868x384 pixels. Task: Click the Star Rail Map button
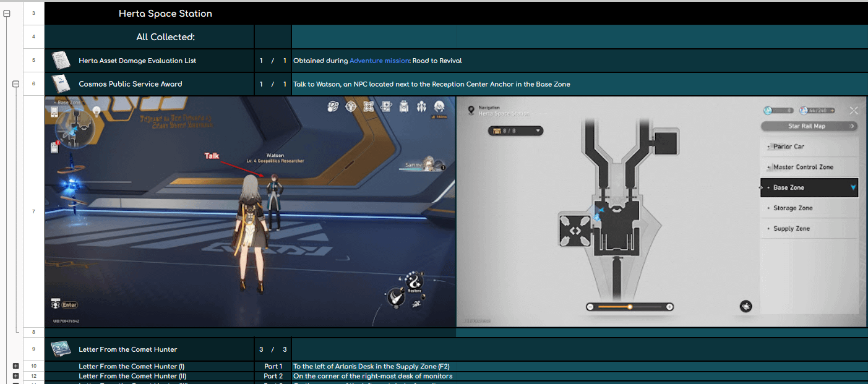click(809, 126)
